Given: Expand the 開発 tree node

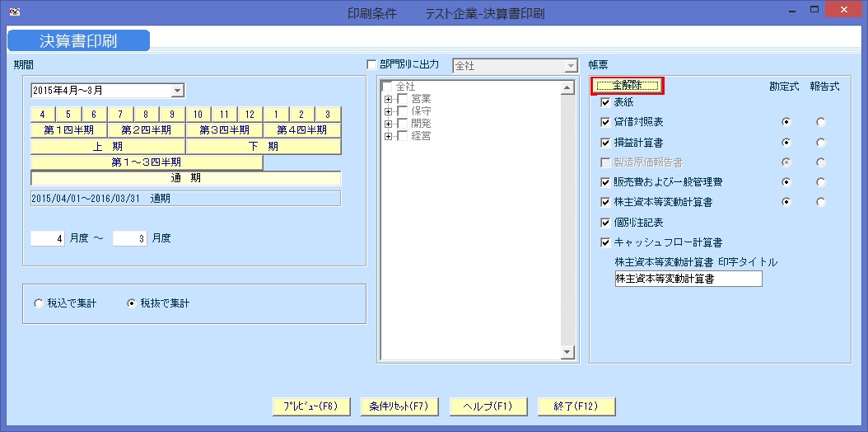Looking at the screenshot, I should point(388,124).
